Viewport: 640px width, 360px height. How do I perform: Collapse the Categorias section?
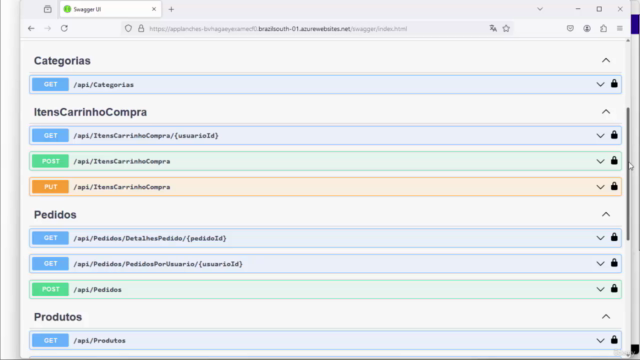pos(606,60)
